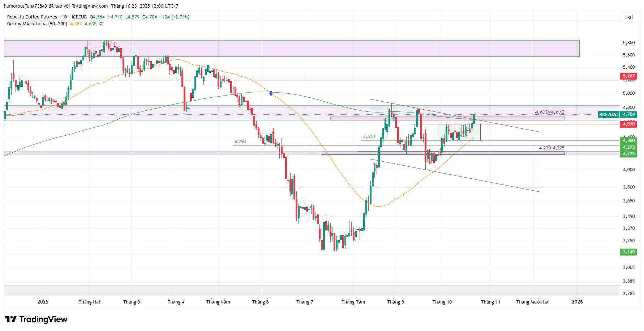Open the Robusta Coffee Futures symbol title
644x331 pixels.
[x=32, y=17]
